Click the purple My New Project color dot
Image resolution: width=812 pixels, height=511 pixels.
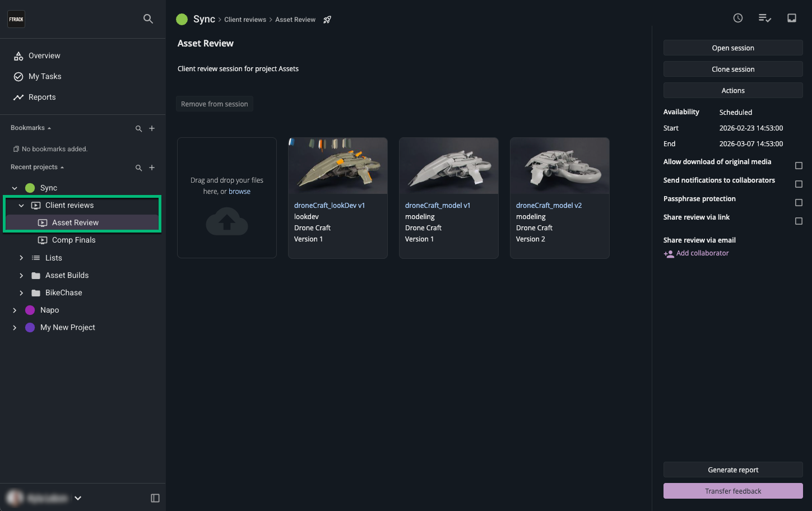(x=30, y=328)
